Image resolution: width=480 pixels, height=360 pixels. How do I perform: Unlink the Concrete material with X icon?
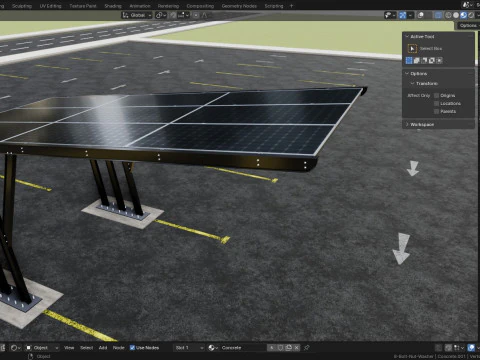296,348
